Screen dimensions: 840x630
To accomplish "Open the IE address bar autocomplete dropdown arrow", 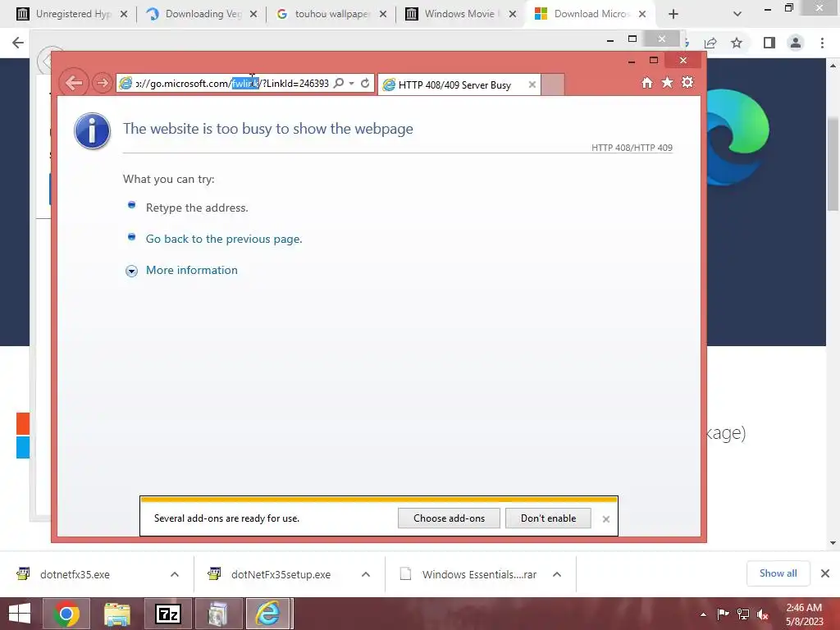I will click(351, 84).
